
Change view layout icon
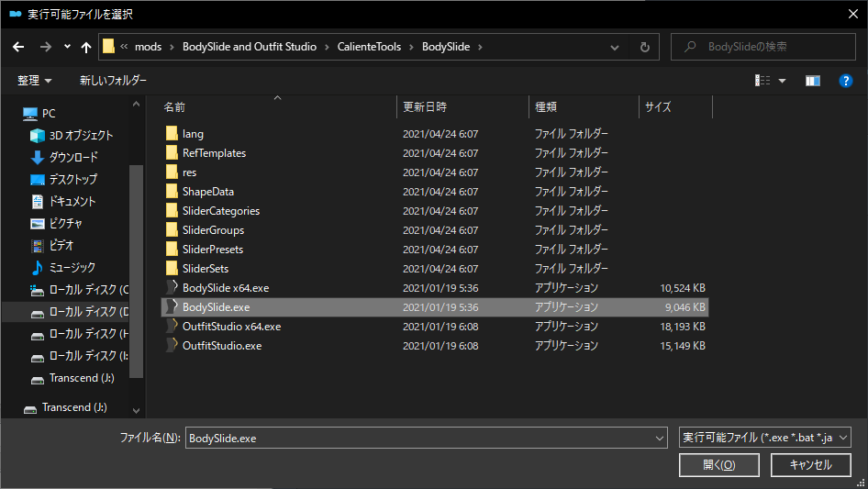(x=762, y=81)
